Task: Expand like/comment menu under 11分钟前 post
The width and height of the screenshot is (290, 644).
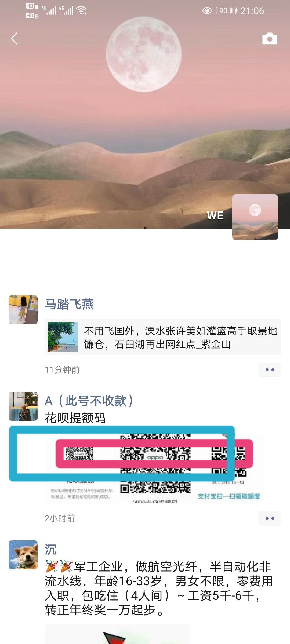Action: pos(270,370)
